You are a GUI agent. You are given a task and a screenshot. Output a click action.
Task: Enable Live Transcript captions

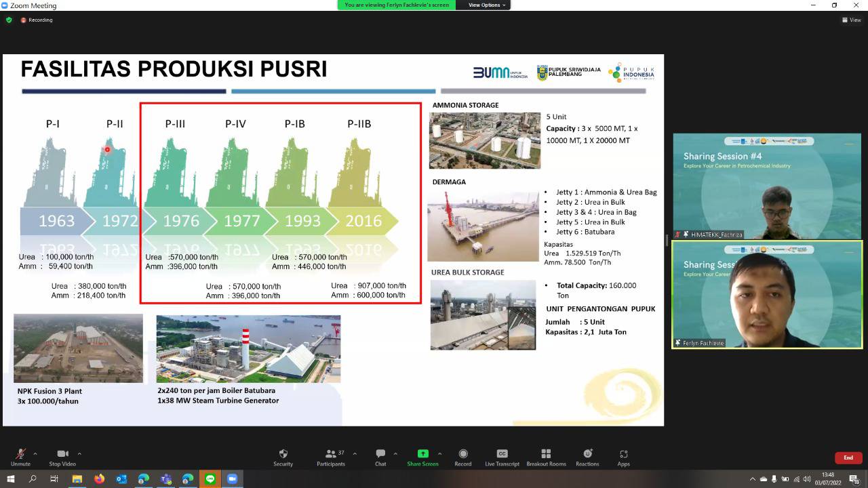tap(502, 457)
